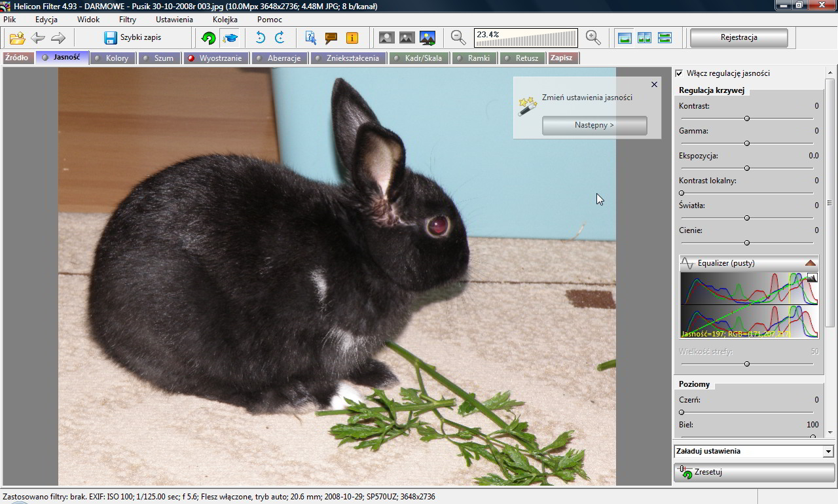Click the orange image info icon

pos(352,38)
